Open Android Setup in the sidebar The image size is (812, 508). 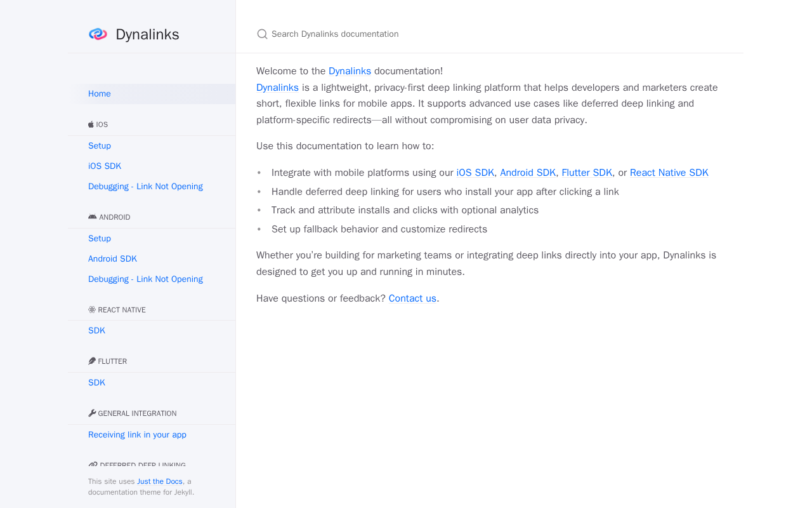[100, 239]
